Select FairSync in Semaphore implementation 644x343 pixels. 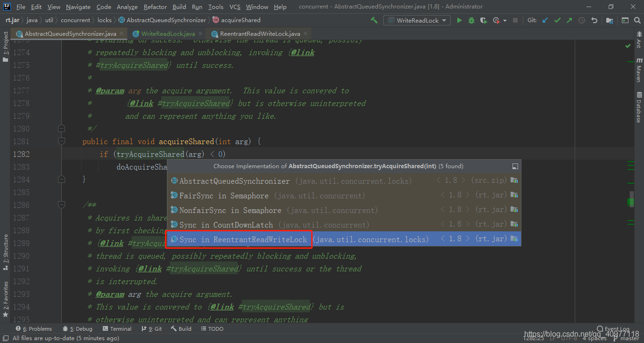[344, 195]
